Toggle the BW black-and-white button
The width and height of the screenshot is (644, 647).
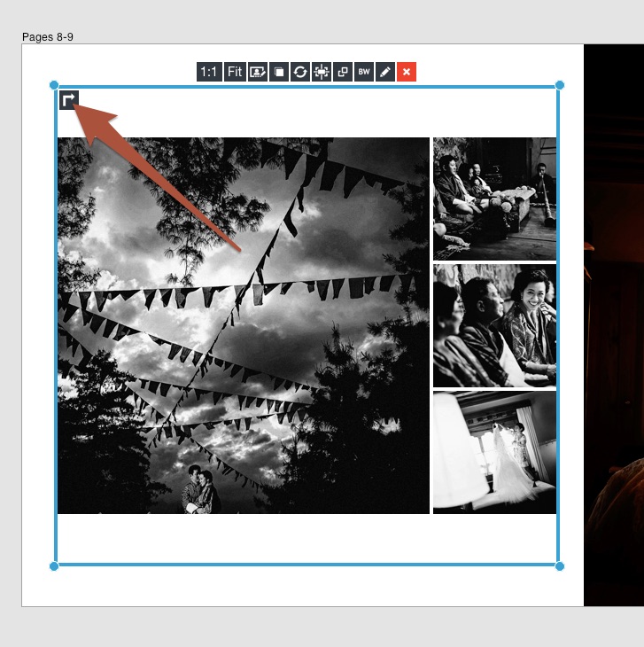364,72
